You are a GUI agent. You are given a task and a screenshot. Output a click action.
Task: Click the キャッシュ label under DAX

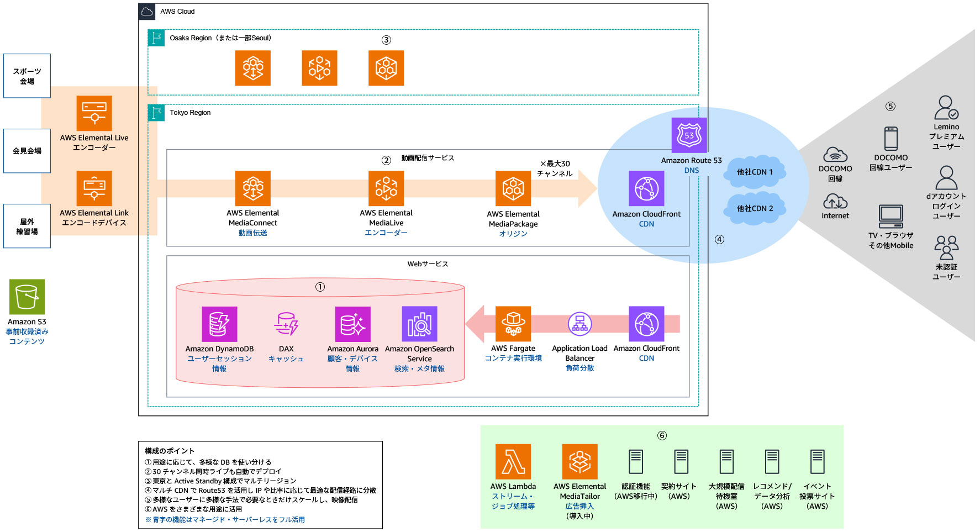coord(286,359)
